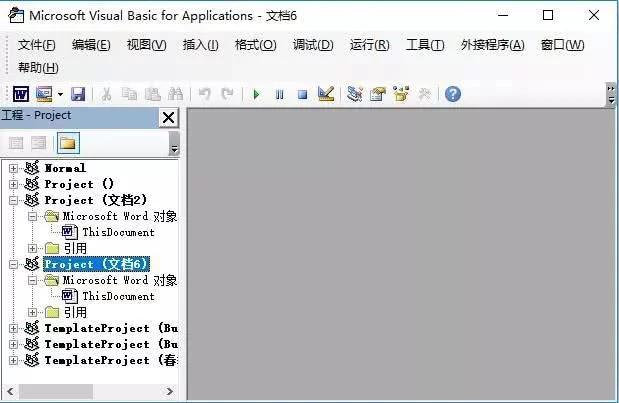The height and width of the screenshot is (403, 619).
Task: Maximize the VBA editor window
Action: point(548,16)
